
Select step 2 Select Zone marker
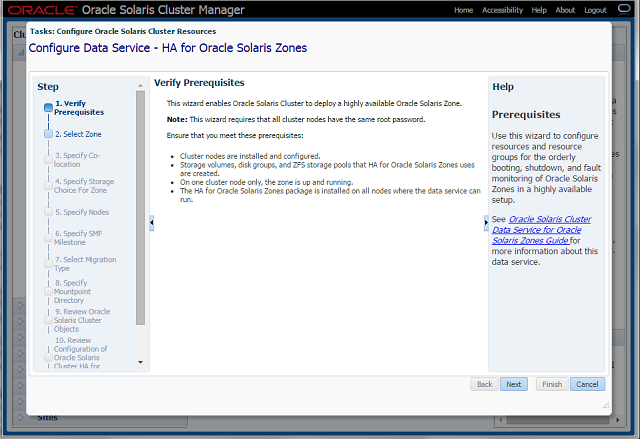point(48,134)
